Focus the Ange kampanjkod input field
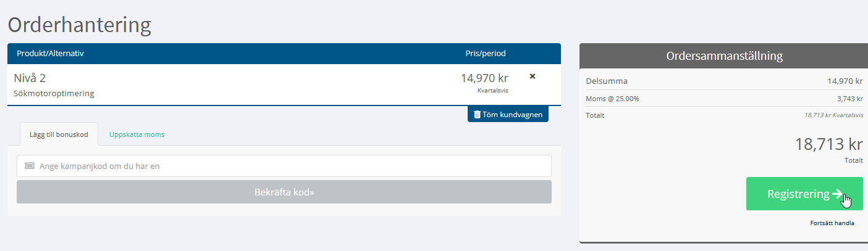868x251 pixels. point(284,166)
